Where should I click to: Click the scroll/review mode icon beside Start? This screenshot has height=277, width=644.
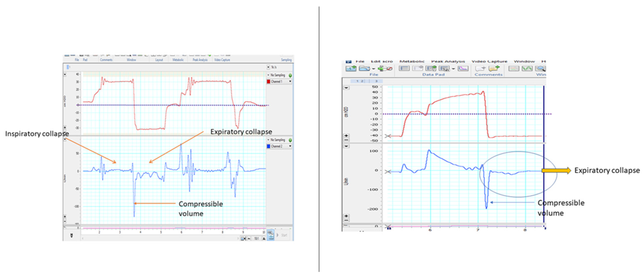click(x=270, y=235)
